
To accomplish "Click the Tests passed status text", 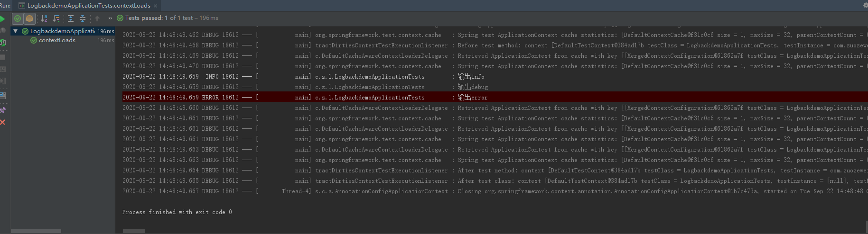I will click(171, 18).
